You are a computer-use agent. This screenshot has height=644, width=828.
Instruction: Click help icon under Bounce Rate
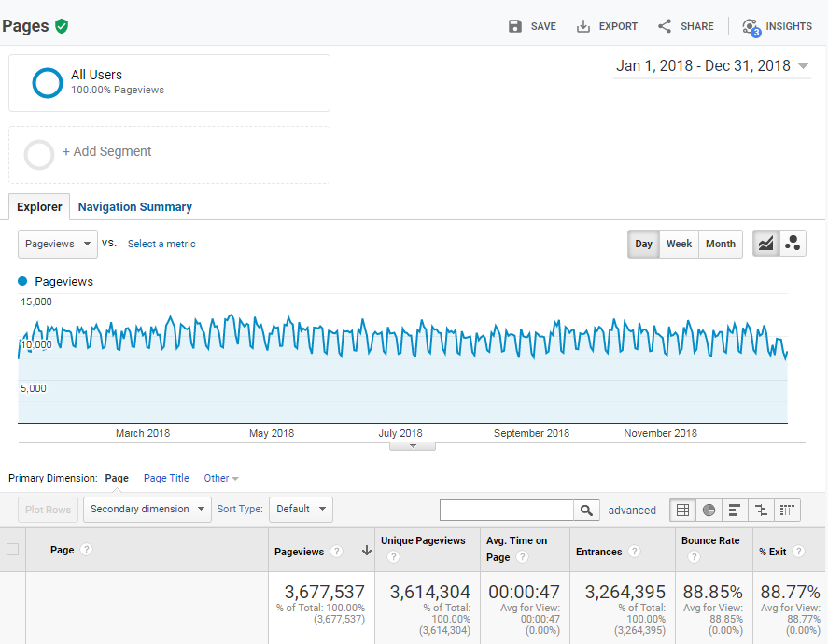click(x=694, y=557)
